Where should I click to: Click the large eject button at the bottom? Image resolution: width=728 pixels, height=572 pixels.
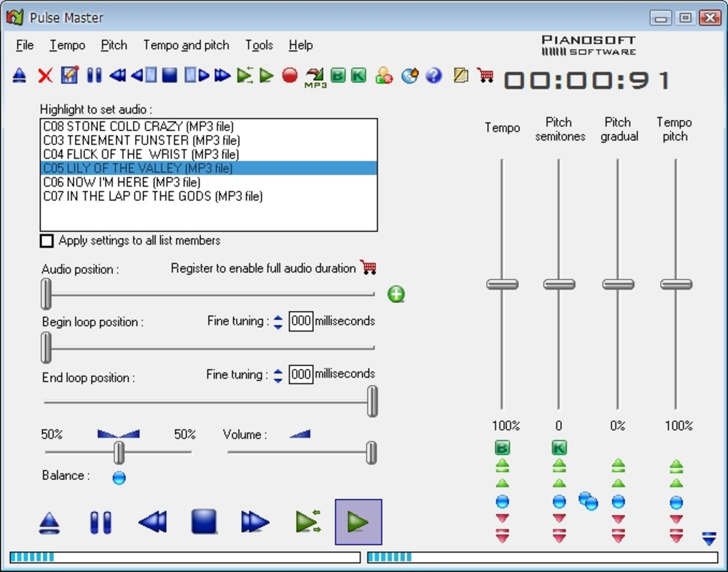click(x=49, y=523)
